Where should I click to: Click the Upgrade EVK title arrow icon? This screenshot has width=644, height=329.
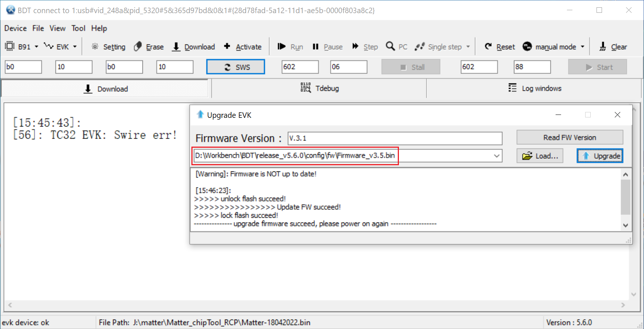coord(200,115)
